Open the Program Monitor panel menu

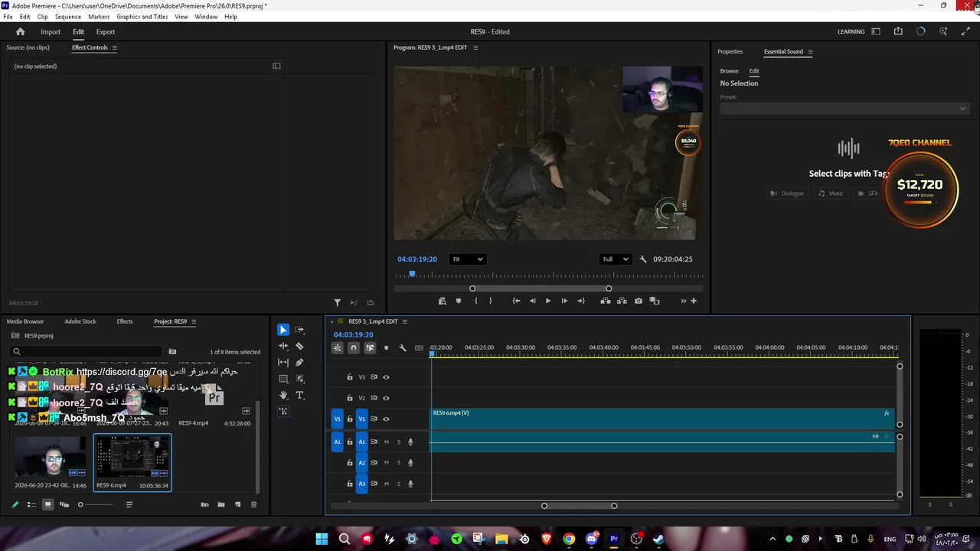(475, 47)
